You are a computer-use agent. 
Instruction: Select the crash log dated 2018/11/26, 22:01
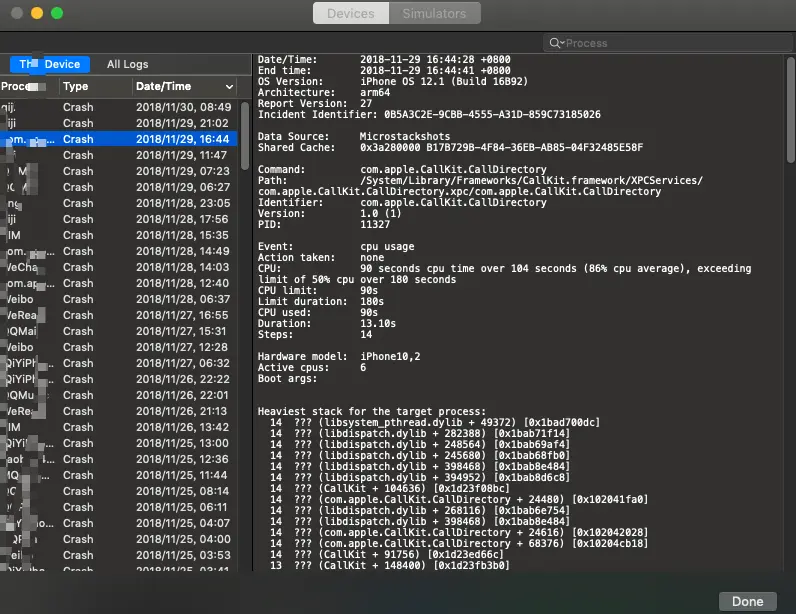click(x=119, y=395)
